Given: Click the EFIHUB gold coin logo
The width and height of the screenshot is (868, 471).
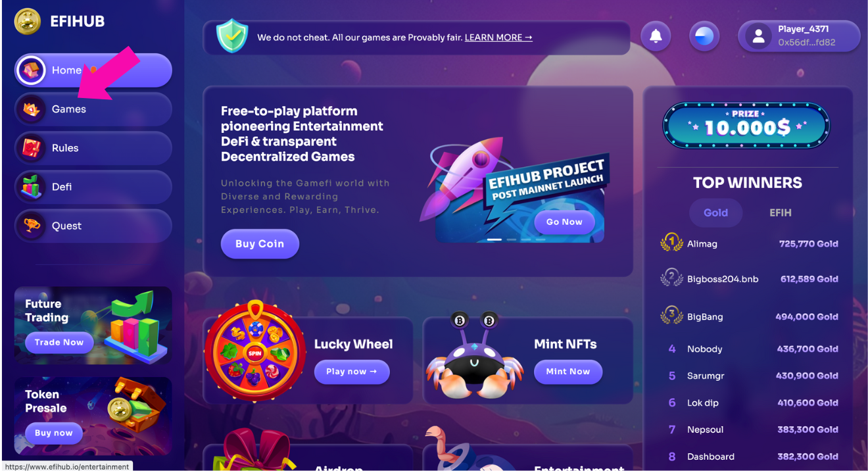Looking at the screenshot, I should (x=28, y=22).
